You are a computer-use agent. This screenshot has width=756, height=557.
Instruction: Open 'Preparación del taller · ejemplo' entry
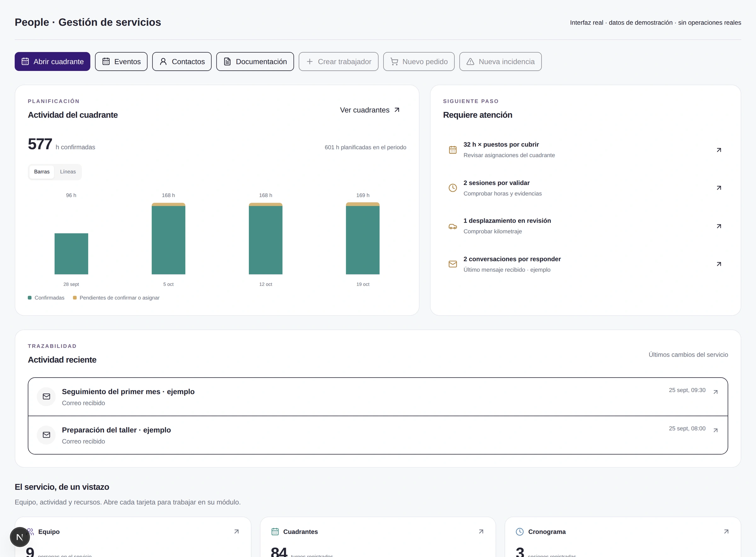click(x=378, y=435)
